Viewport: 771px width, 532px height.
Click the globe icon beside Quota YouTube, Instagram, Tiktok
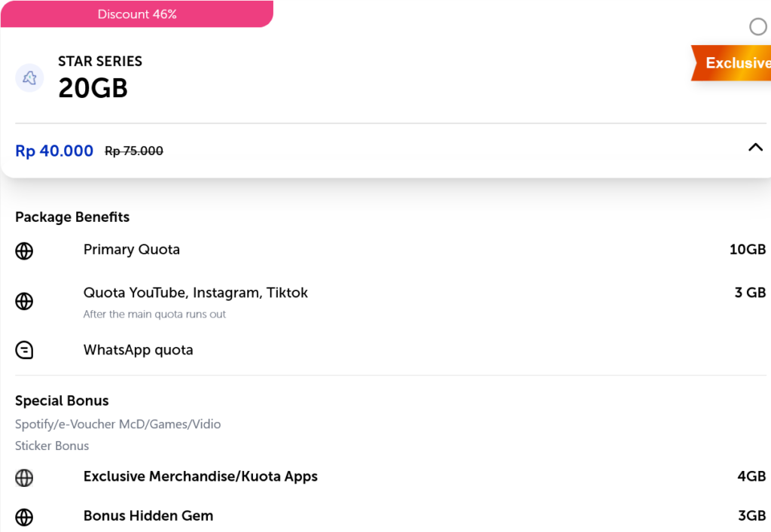[x=24, y=302]
